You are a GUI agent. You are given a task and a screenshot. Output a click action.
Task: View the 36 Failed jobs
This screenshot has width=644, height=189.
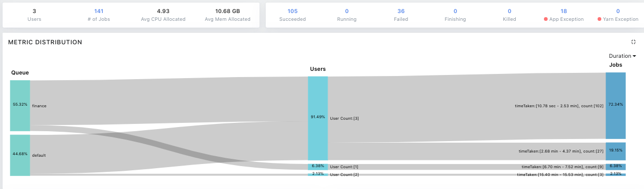(401, 10)
